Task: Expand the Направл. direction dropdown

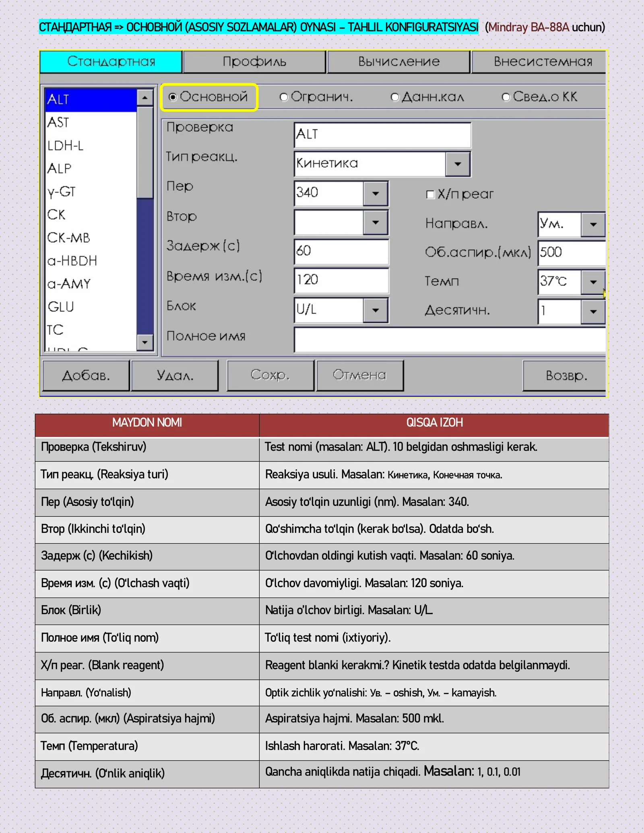Action: (593, 225)
